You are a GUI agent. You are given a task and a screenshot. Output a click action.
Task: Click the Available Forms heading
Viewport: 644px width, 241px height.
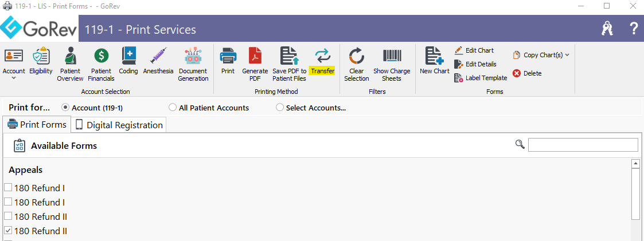click(64, 146)
